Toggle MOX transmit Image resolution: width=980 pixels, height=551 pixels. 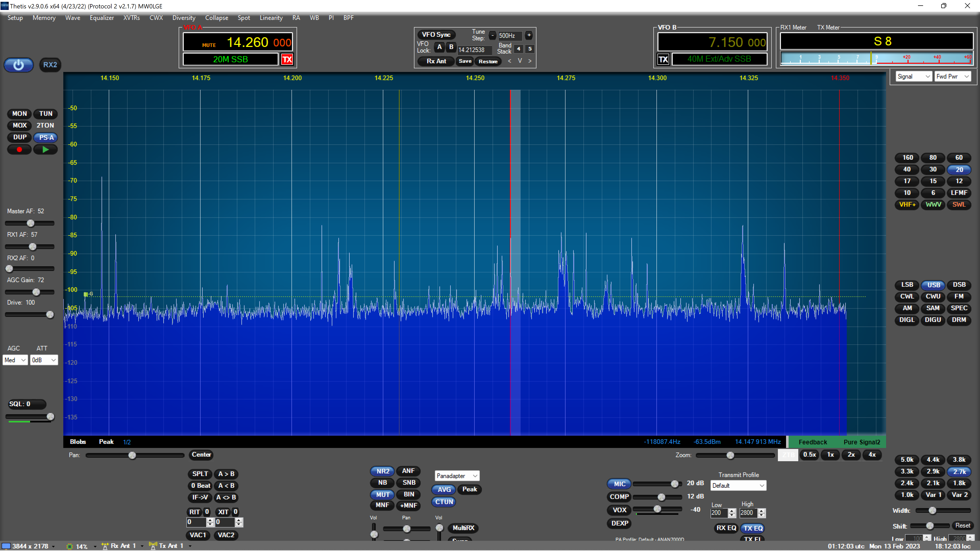tap(19, 126)
